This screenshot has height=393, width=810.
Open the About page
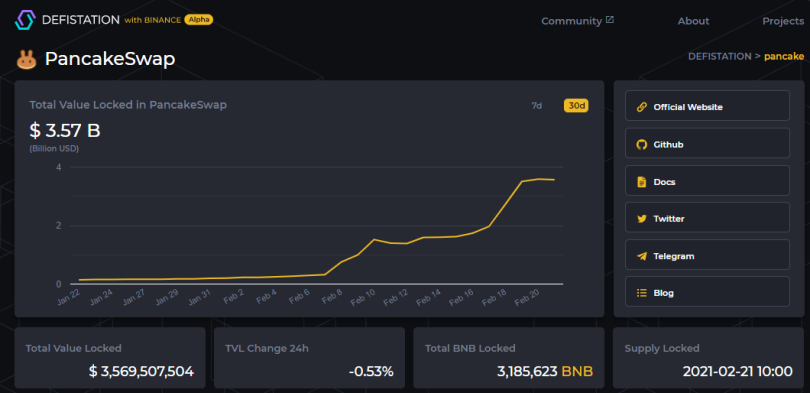693,21
